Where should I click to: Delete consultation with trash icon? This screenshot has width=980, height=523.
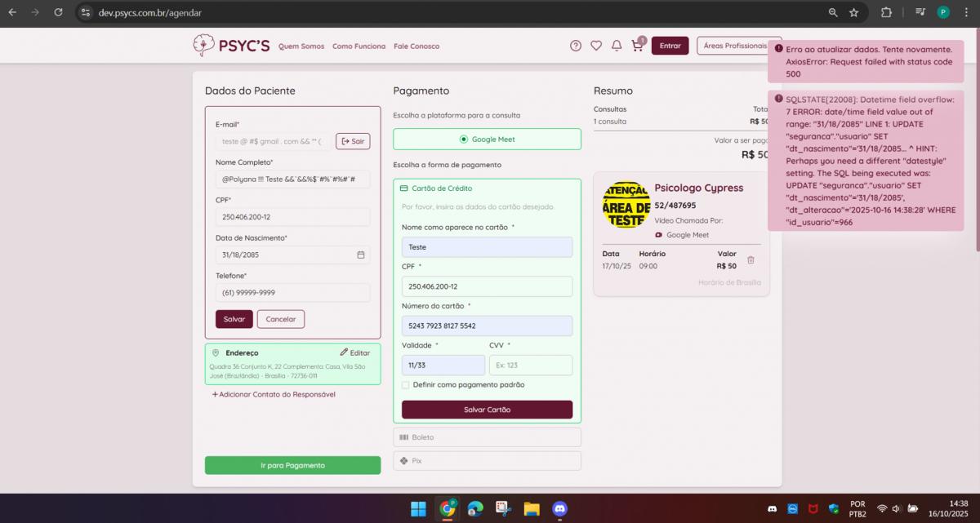751,260
